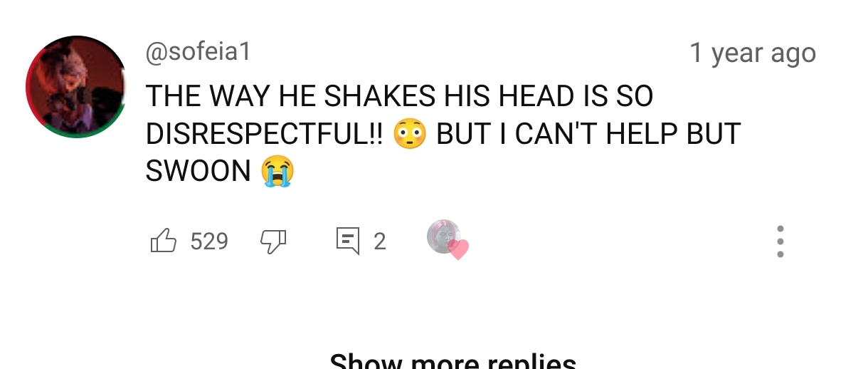
Task: Click the 529 likes count
Action: pos(209,241)
